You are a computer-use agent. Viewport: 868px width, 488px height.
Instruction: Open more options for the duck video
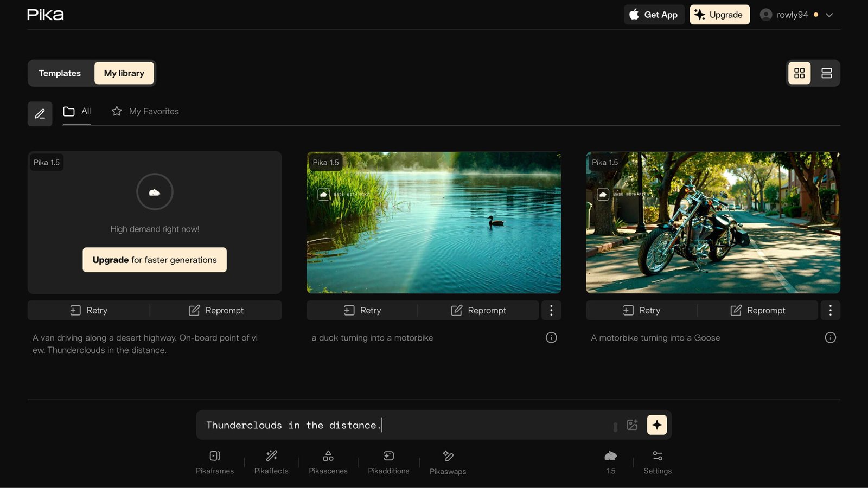(551, 310)
